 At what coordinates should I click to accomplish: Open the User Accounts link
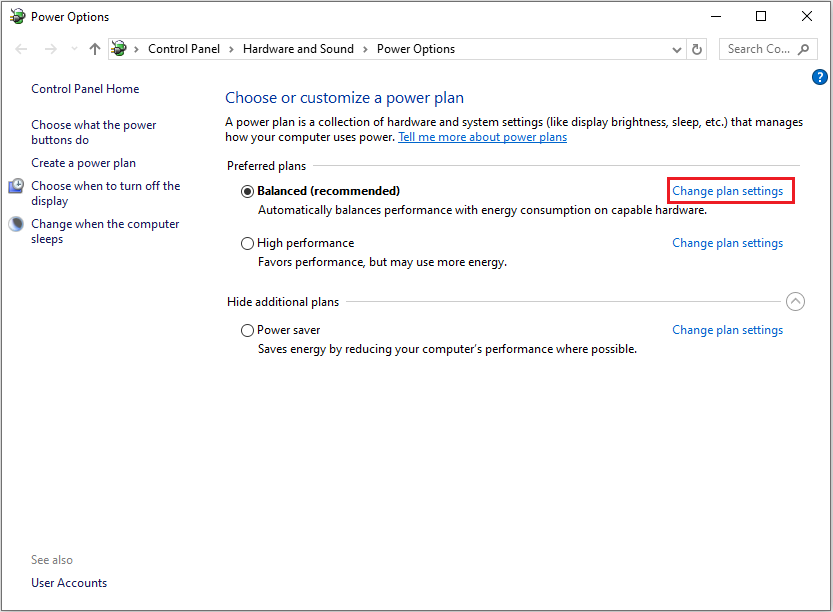point(69,583)
